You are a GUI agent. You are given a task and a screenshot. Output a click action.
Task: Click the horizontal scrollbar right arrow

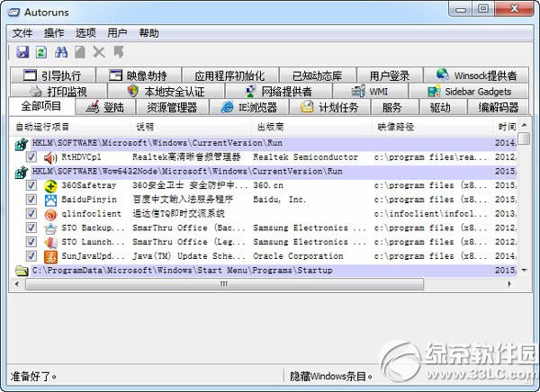click(509, 284)
